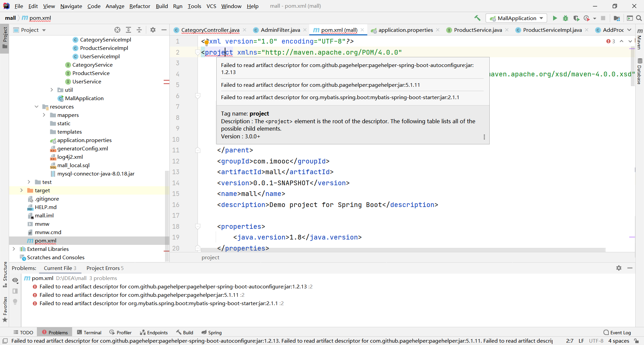This screenshot has width=644, height=345.
Task: Open the Project panel gear settings
Action: pos(153,30)
